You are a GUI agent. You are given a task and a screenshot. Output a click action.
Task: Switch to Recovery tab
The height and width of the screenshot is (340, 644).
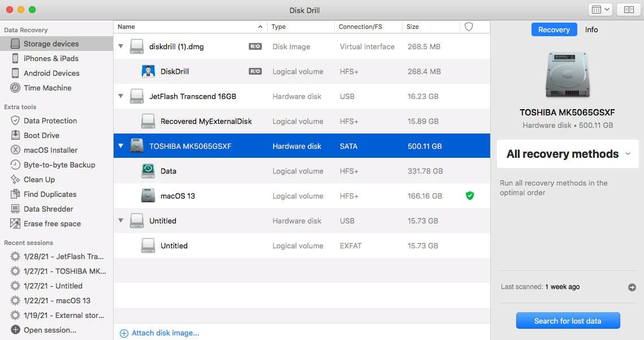tap(554, 29)
